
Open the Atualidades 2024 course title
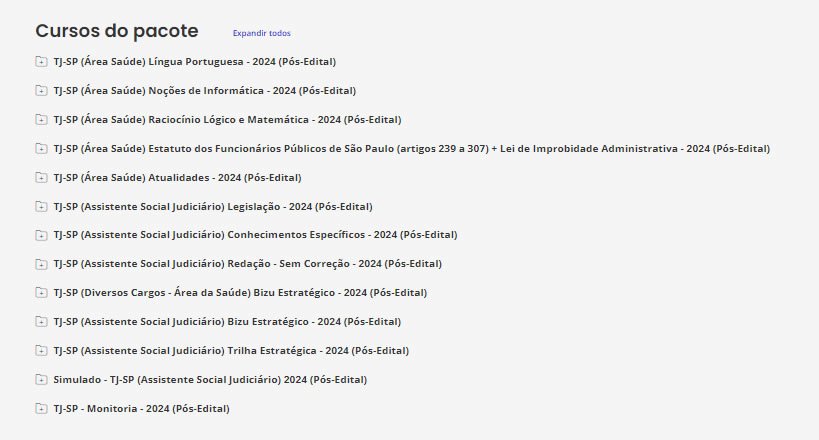[177, 178]
